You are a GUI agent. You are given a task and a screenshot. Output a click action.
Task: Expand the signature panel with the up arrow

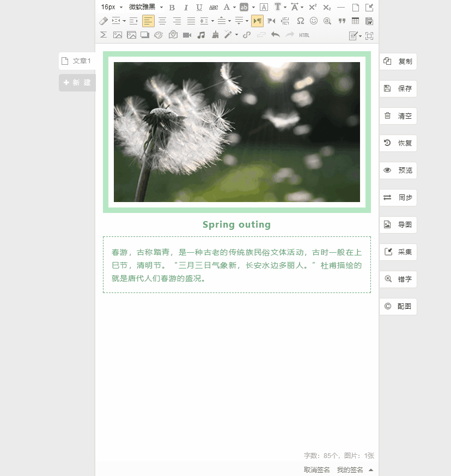pyautogui.click(x=371, y=469)
